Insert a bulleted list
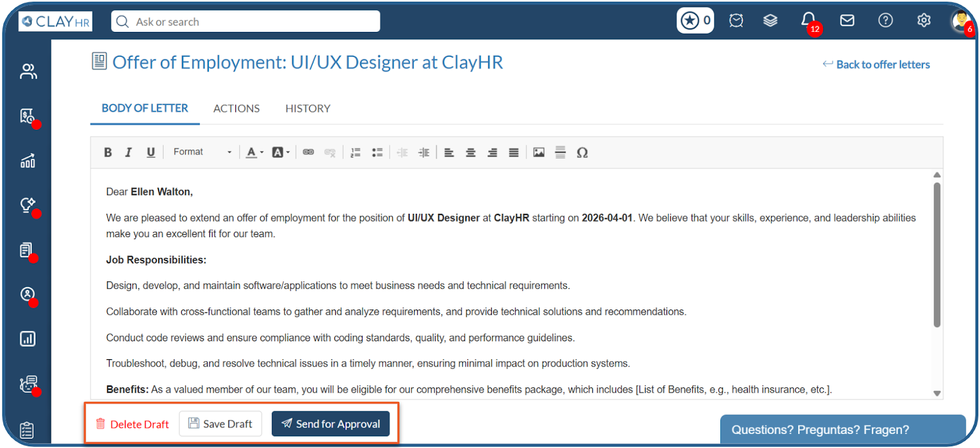Viewport: 980px width, 448px height. (x=377, y=153)
